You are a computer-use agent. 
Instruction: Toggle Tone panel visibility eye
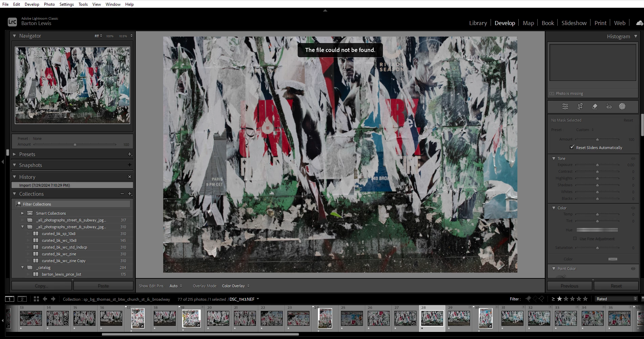tap(633, 158)
